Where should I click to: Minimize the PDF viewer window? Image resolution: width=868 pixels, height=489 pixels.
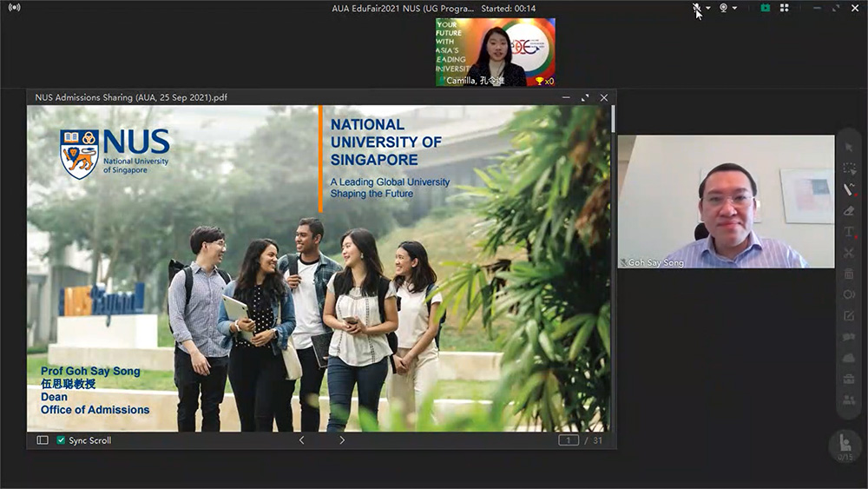coord(566,97)
